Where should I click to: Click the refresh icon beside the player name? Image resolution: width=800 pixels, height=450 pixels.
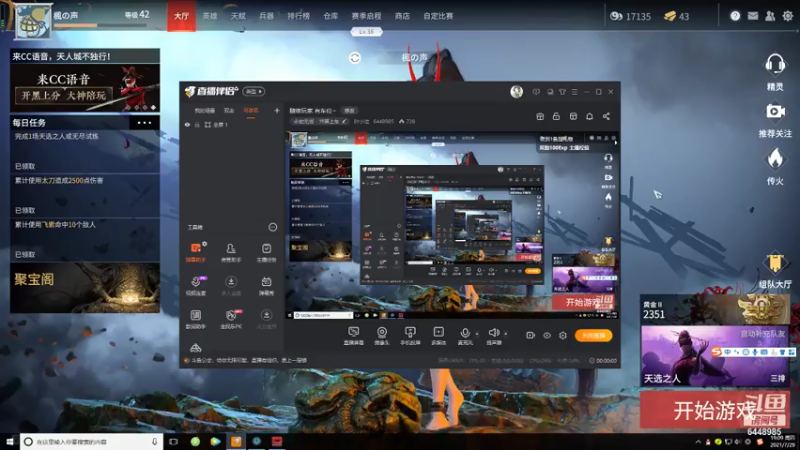(355, 58)
